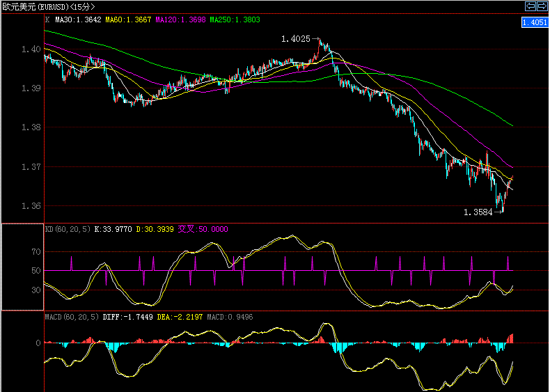
Task: Click the 欧元美元(EURUSD)<15分> chart title
Action: tap(49, 7)
